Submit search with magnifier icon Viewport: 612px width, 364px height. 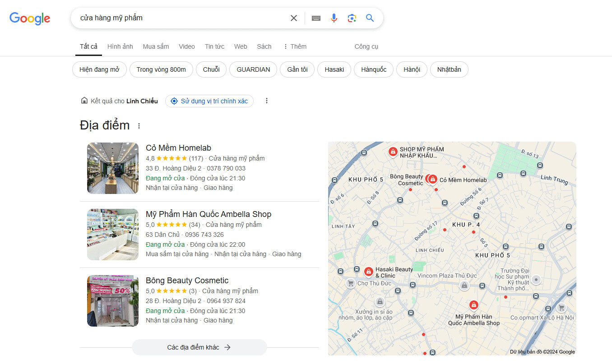(x=370, y=18)
